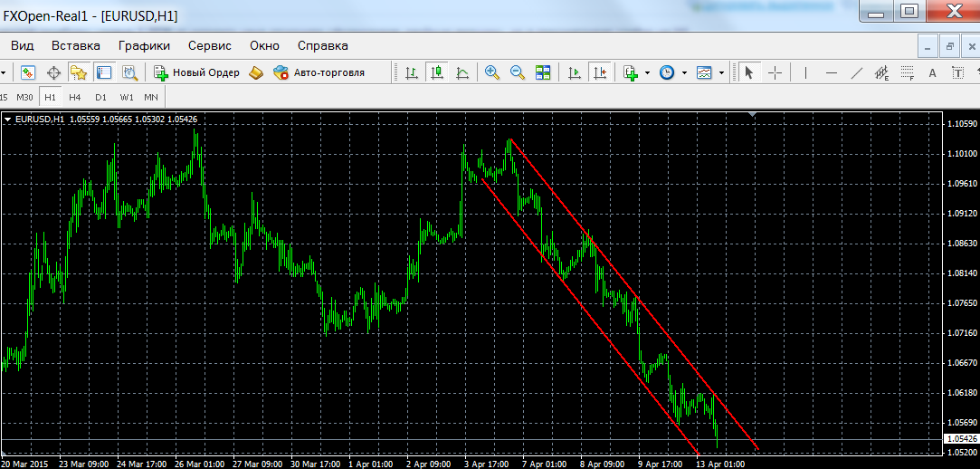Toggle the Navigator folder-star icon
Screen dimensions: 980x469
coord(78,72)
